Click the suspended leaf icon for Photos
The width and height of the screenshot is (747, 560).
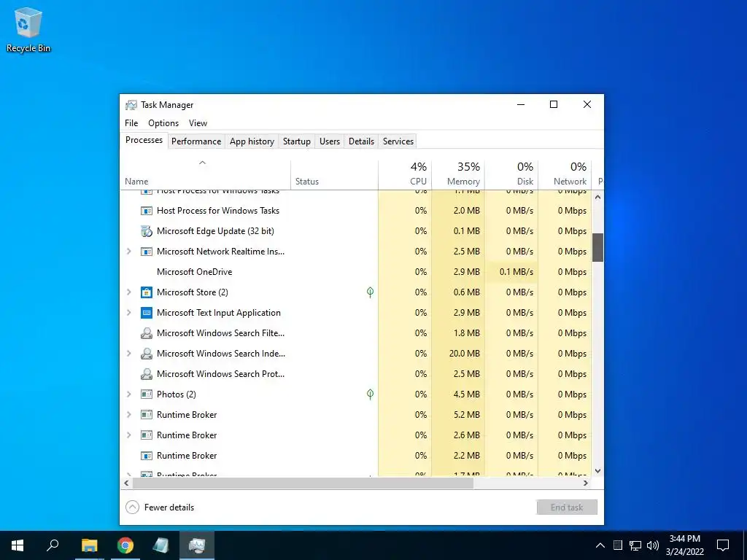tap(370, 394)
